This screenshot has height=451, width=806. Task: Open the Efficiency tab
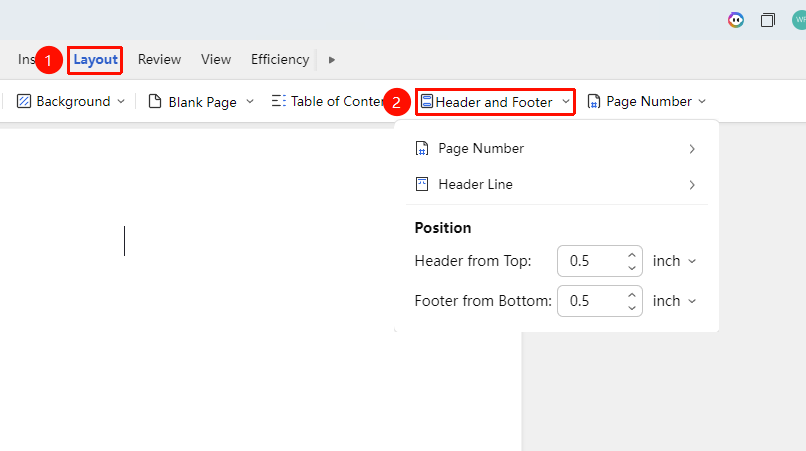coord(280,60)
